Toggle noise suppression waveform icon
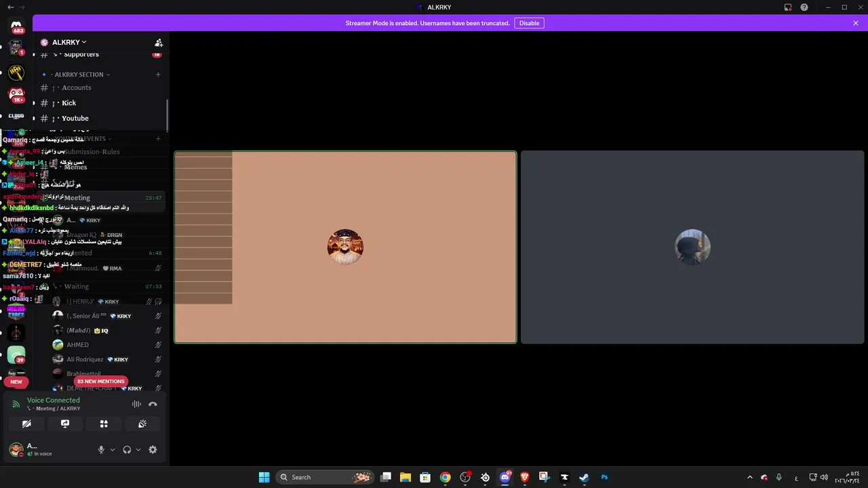Screen dimensions: 868x488 [x=136, y=404]
